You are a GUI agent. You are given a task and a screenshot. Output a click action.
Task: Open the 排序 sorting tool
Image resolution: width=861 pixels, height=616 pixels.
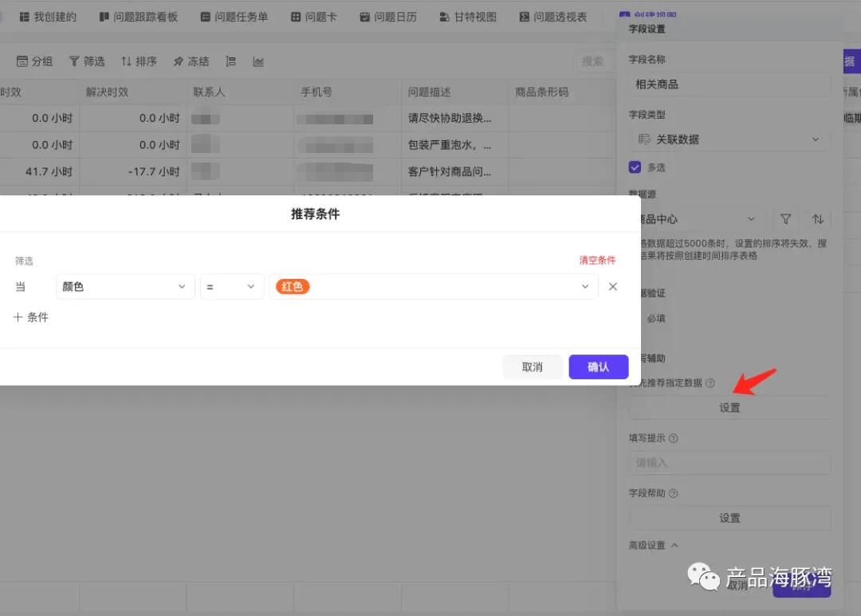[140, 61]
